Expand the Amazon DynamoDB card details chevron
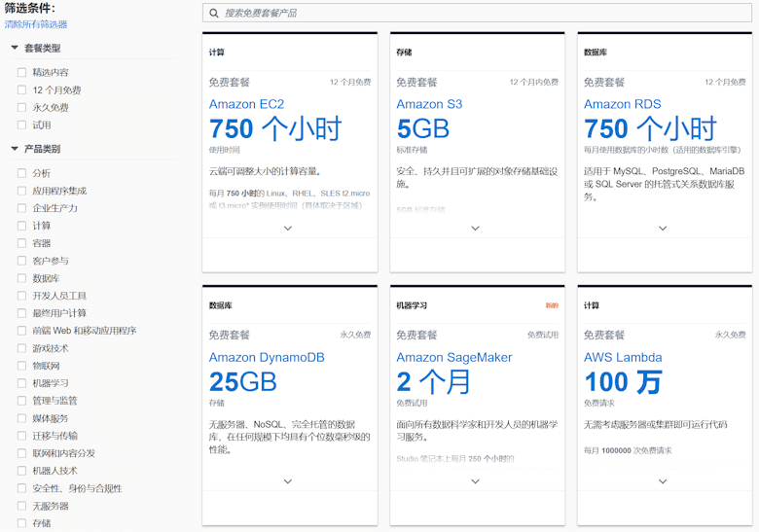 click(288, 481)
